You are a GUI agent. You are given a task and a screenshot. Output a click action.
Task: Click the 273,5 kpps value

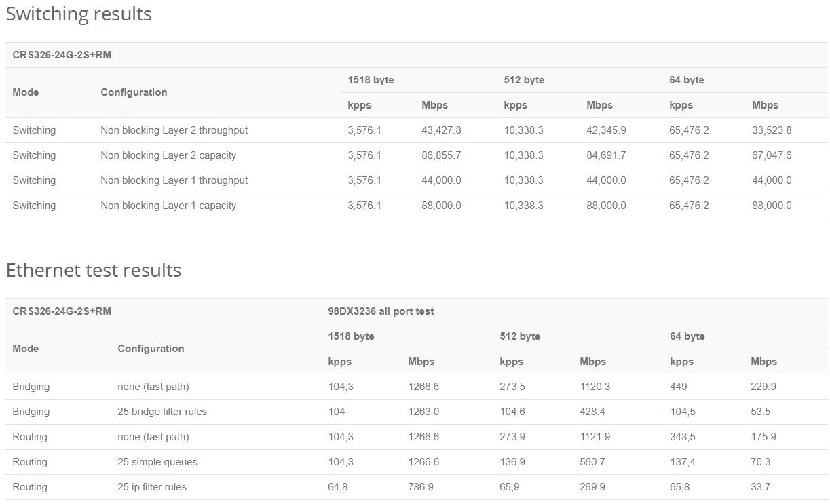(x=512, y=387)
